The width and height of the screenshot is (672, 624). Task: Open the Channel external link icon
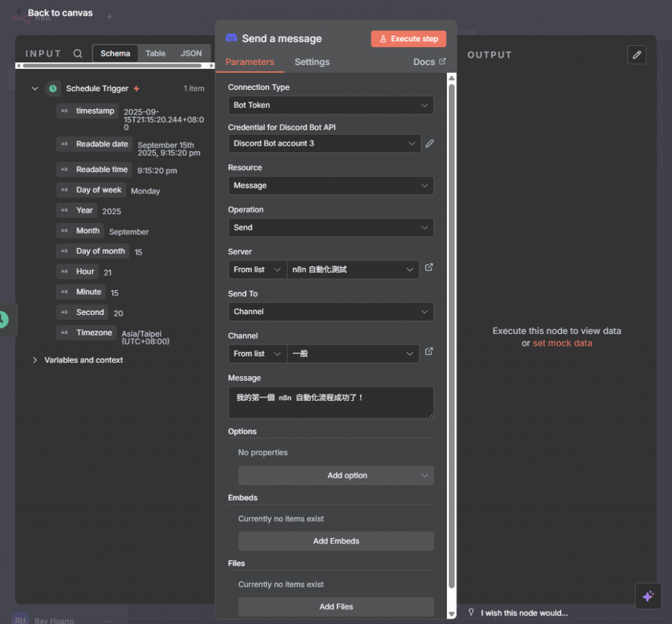(x=429, y=352)
